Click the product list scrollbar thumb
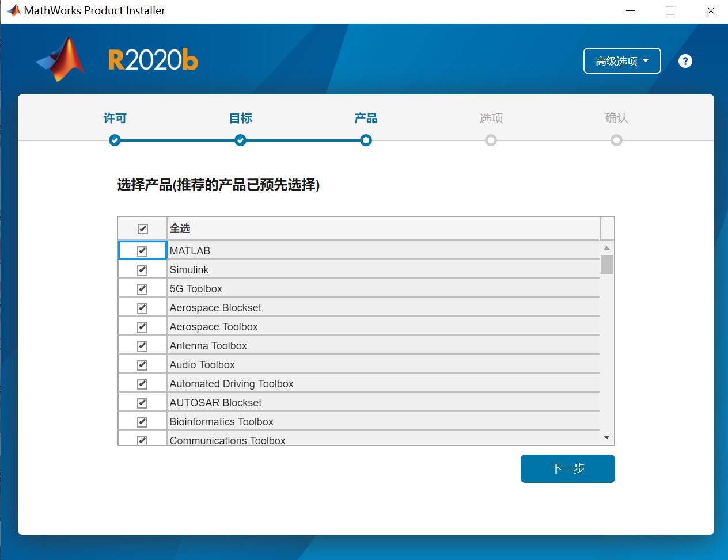The height and width of the screenshot is (560, 728). click(x=606, y=264)
